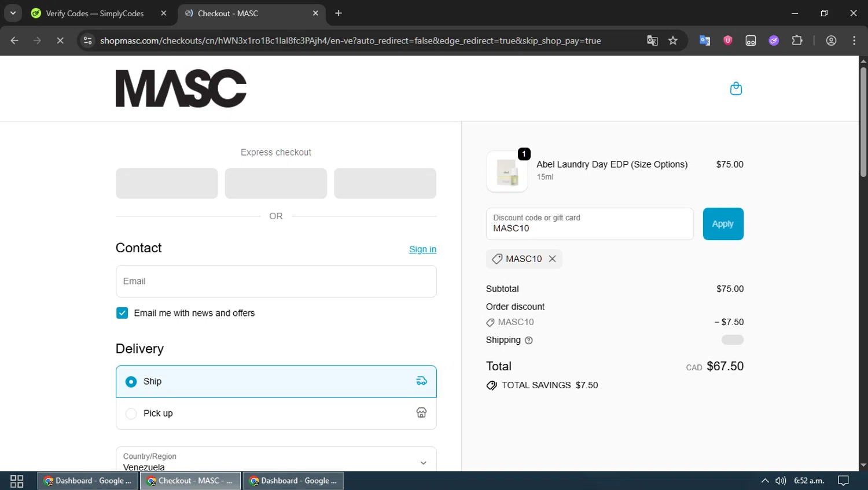The height and width of the screenshot is (490, 868).
Task: Switch to the first Dashboard - Google taskbar window
Action: pyautogui.click(x=89, y=481)
